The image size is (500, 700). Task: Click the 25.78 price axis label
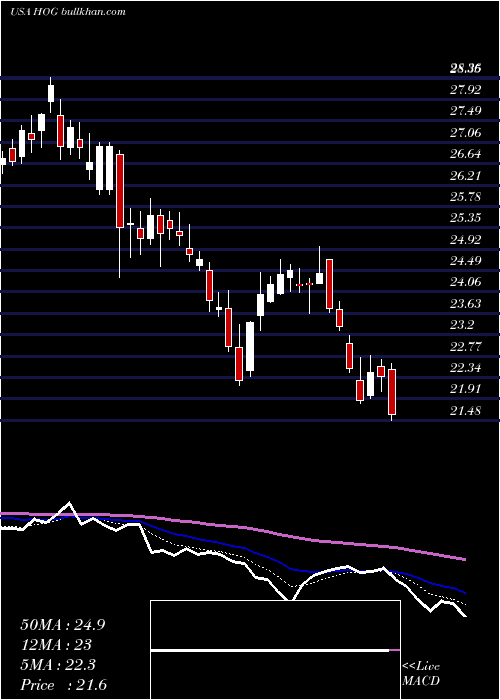point(466,197)
